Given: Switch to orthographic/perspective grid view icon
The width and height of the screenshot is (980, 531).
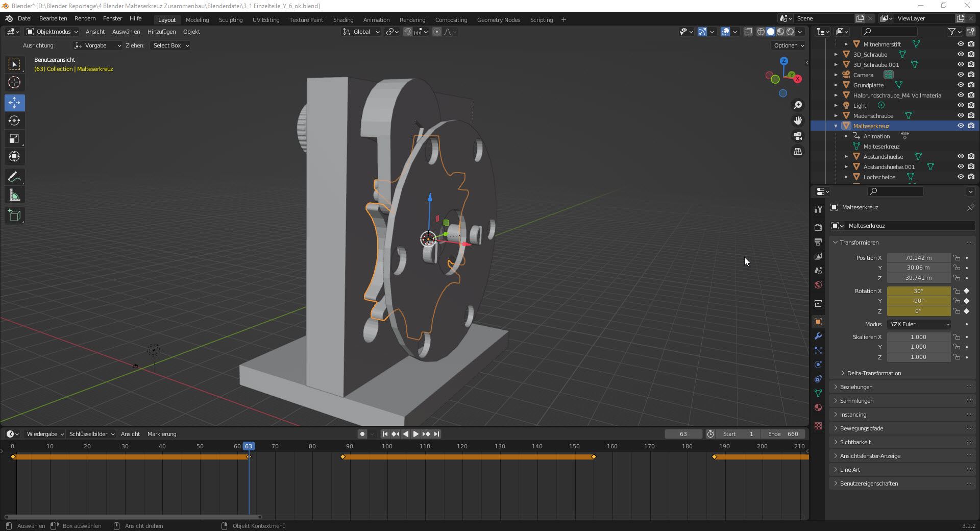Looking at the screenshot, I should point(797,152).
